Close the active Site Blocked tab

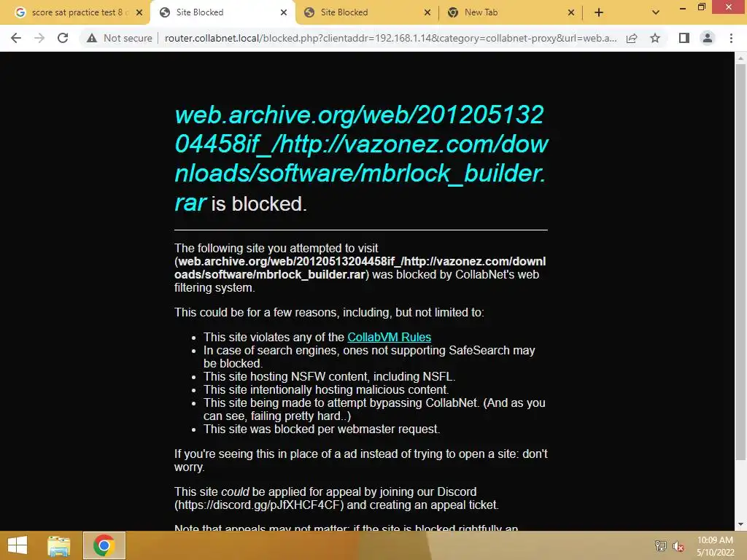[x=284, y=12]
